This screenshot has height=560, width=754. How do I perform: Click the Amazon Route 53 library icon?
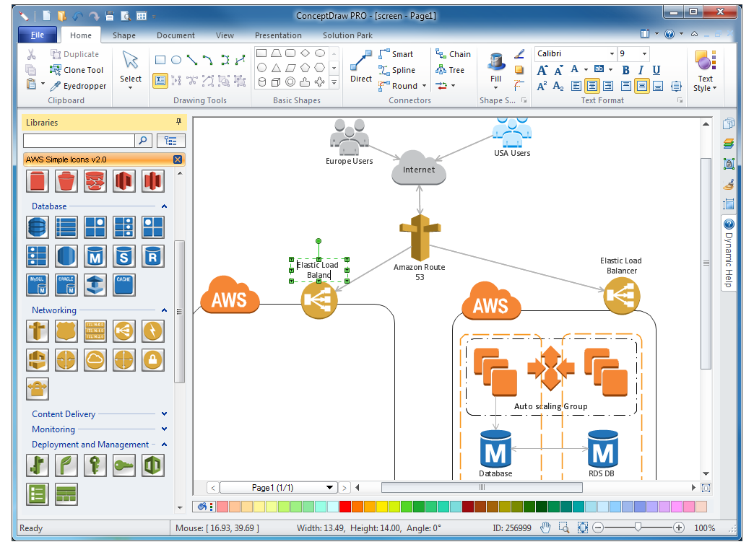pyautogui.click(x=38, y=331)
